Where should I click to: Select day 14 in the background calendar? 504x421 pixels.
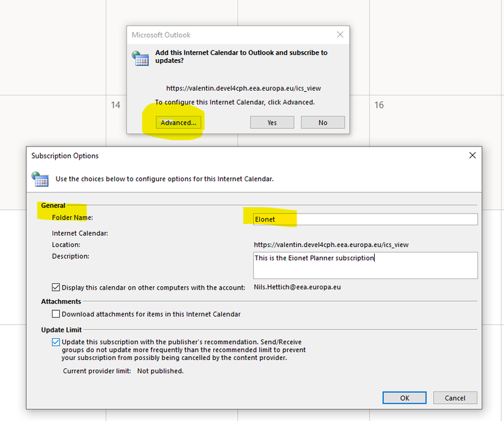[x=115, y=105]
